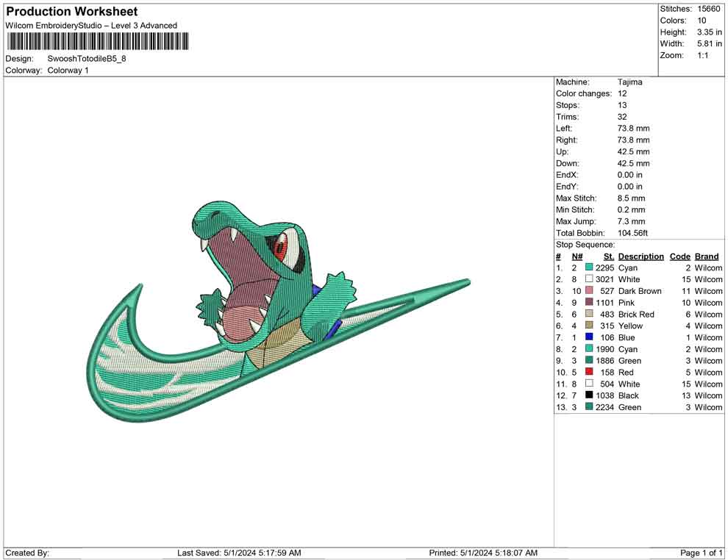Pick the Brick Red swatch in stop 5
This screenshot has width=728, height=560.
(x=589, y=315)
